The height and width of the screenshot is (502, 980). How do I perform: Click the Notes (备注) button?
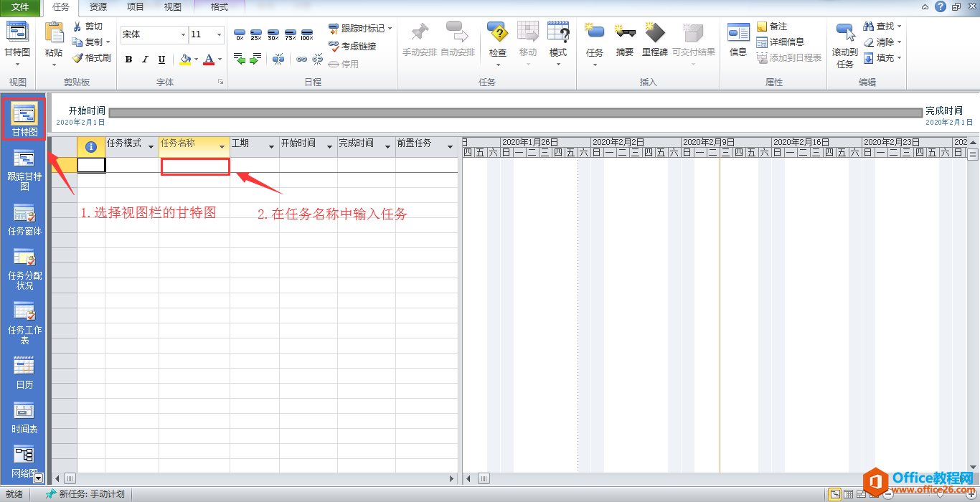pos(772,27)
